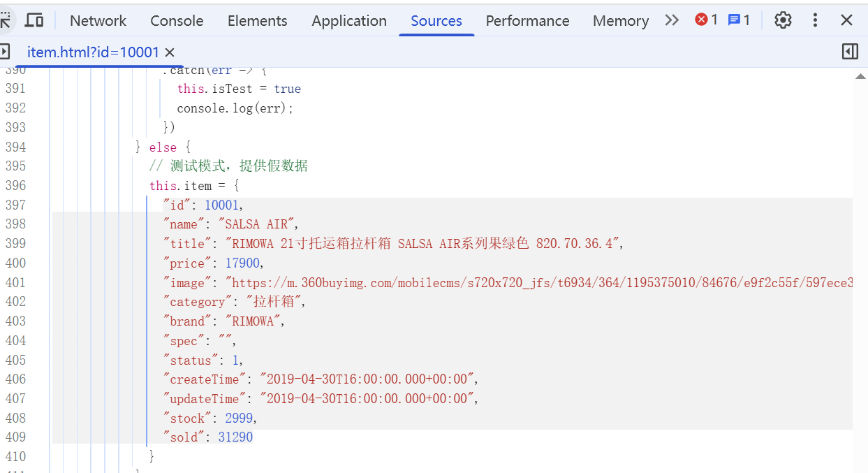The width and height of the screenshot is (868, 473).
Task: Click line number 409 in gutter
Action: pos(15,437)
